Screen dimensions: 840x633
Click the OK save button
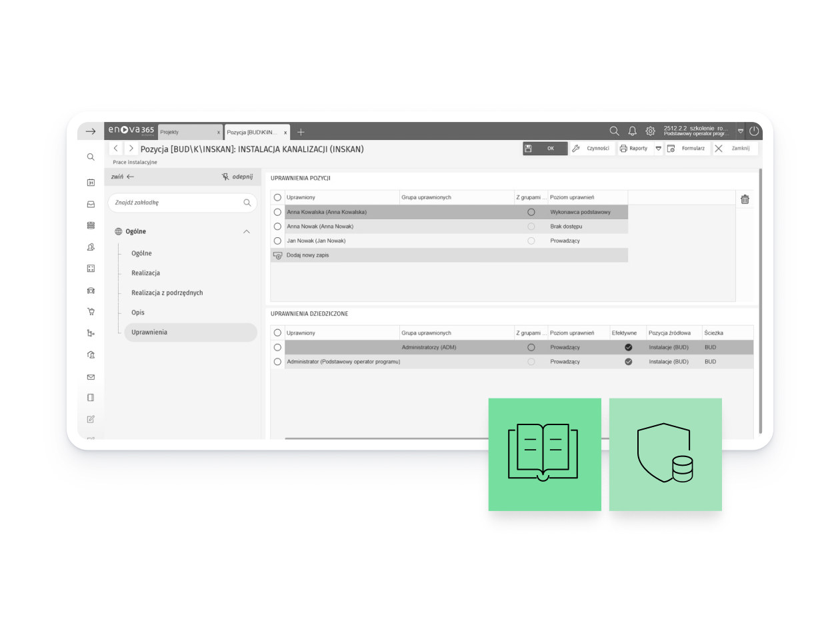(545, 149)
